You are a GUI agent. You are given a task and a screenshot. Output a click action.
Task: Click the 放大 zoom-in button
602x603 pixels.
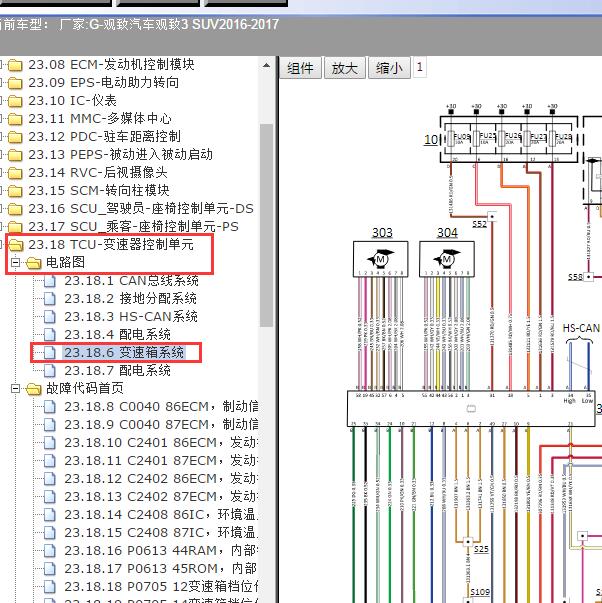click(345, 68)
